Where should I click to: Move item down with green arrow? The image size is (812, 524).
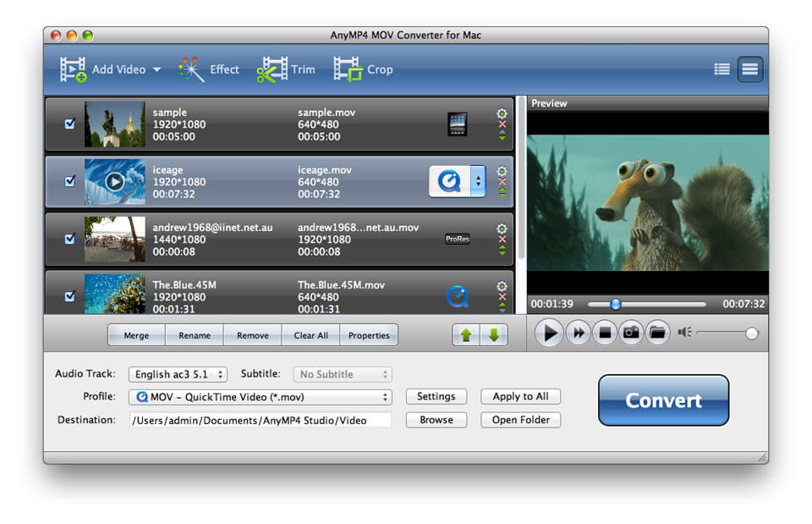494,335
